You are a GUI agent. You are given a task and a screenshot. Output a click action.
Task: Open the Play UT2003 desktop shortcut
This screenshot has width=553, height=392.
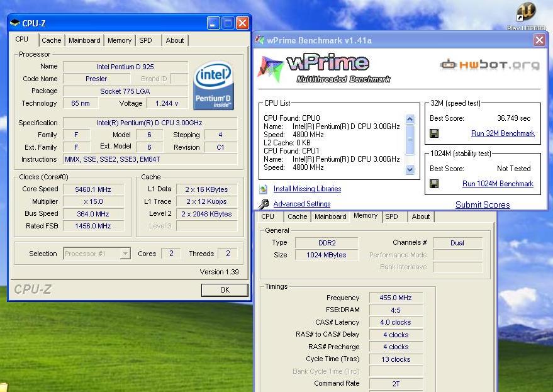click(x=526, y=16)
